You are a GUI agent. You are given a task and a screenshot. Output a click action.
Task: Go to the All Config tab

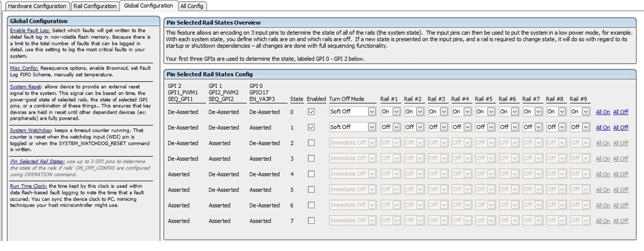click(192, 6)
